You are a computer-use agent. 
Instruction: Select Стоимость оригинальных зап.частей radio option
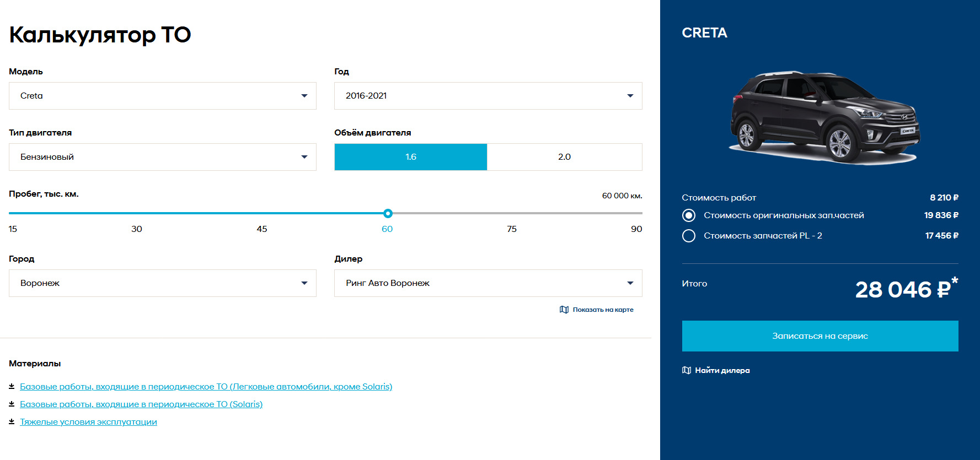click(689, 215)
